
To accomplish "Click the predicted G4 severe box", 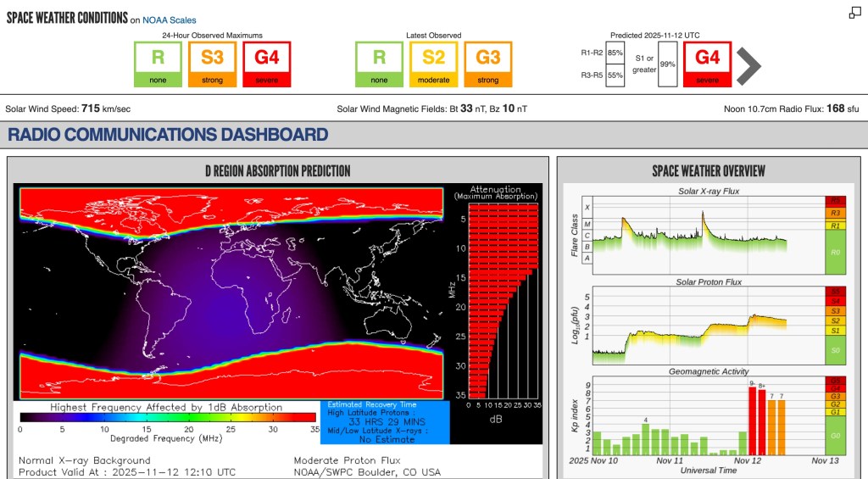I will [x=708, y=64].
